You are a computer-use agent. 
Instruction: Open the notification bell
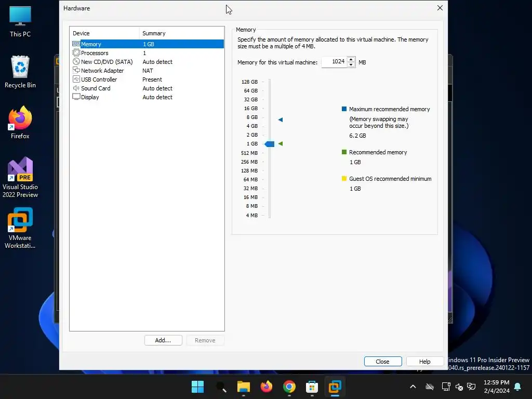tap(517, 387)
